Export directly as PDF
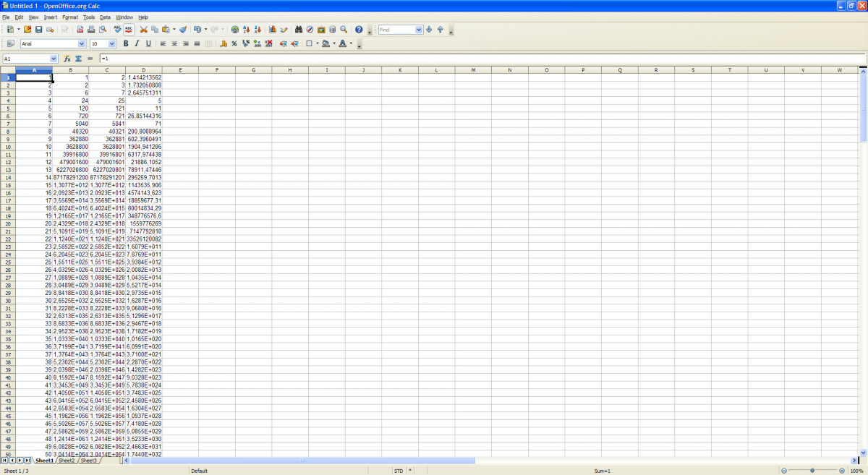 [x=80, y=30]
